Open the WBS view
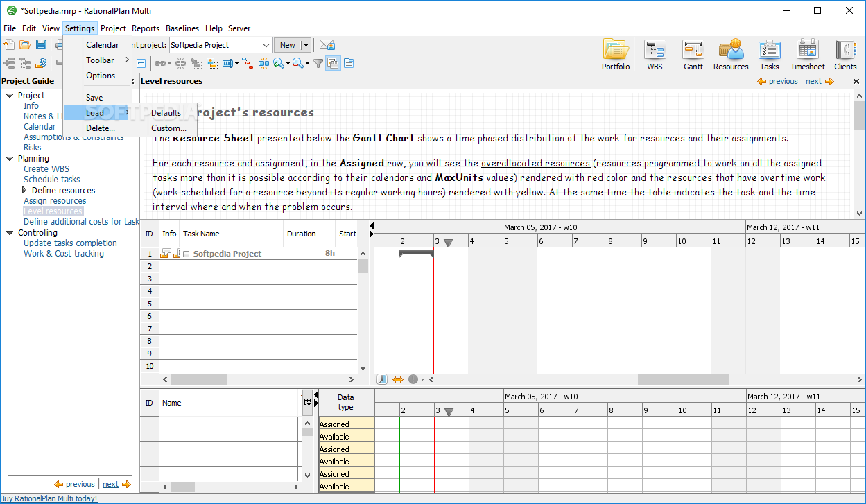The height and width of the screenshot is (504, 866). (x=655, y=55)
